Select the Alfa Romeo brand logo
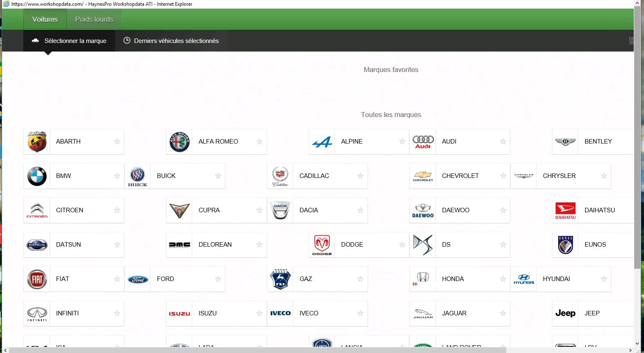The width and height of the screenshot is (644, 353). click(180, 142)
